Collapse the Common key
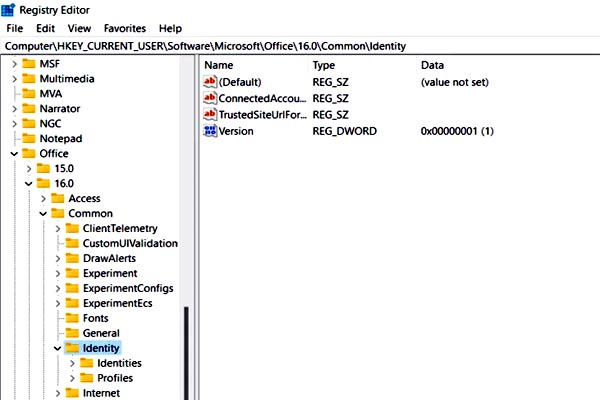Screen dimensions: 600x400 click(x=43, y=214)
